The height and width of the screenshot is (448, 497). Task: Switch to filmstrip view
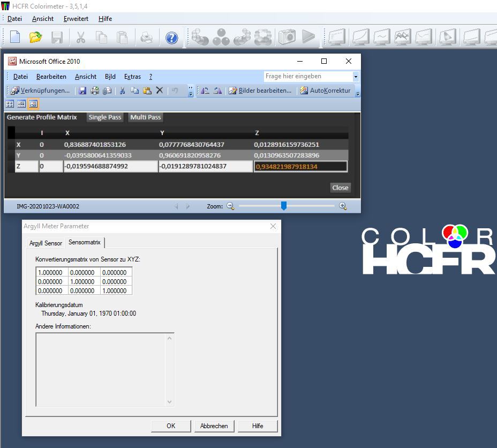coord(21,104)
